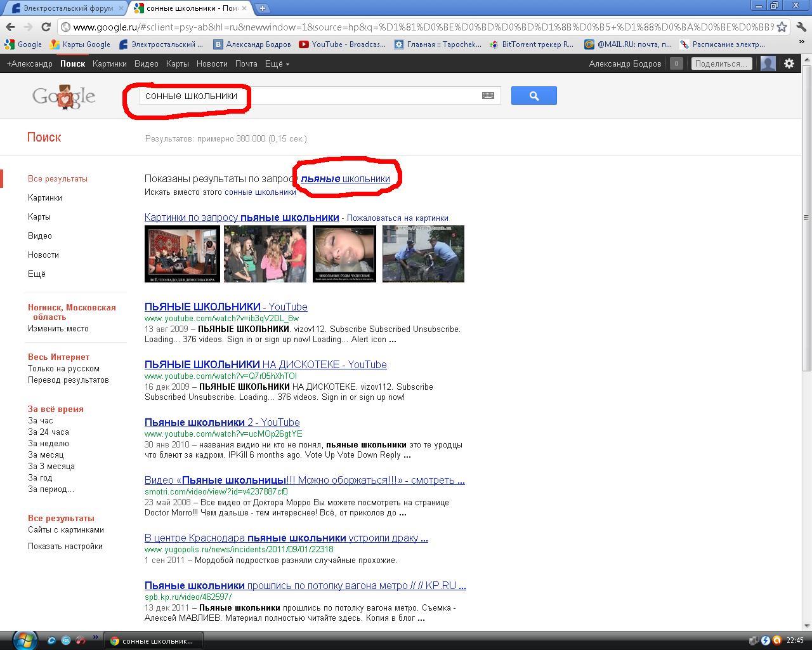Viewport: 812px width, 650px height.
Task: Filter by Видео in left sidebar
Action: (40, 235)
